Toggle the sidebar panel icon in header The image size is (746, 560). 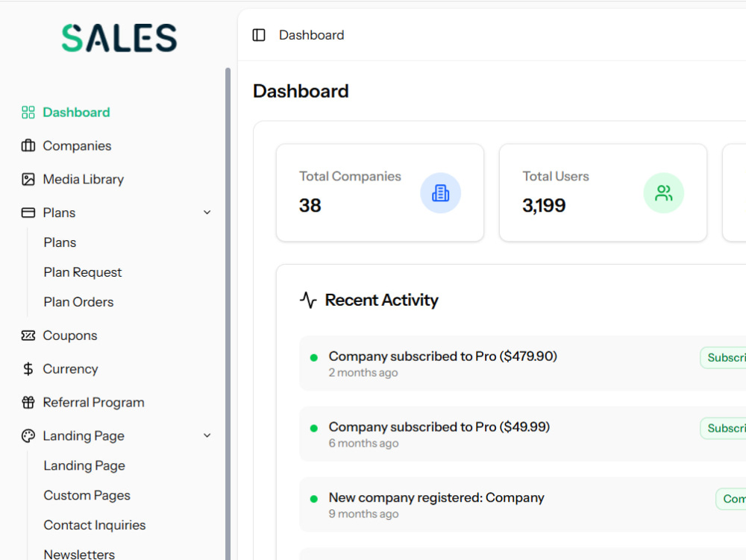259,35
